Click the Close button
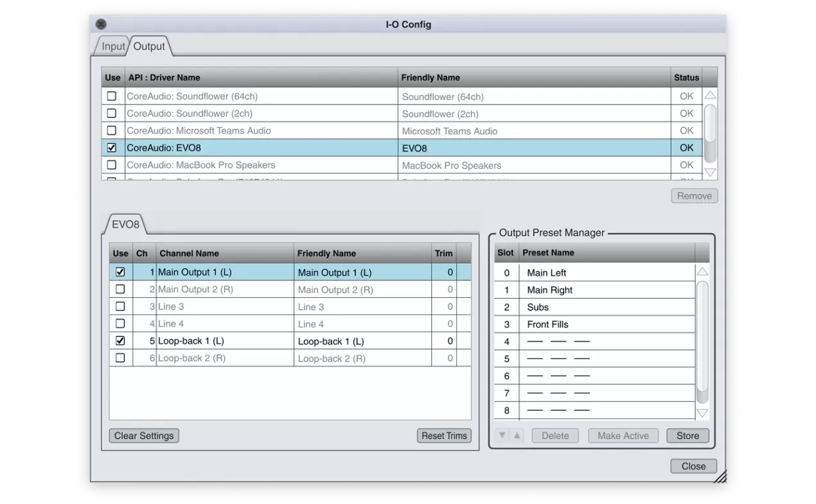Screen dimensions: 816x504 tap(693, 466)
